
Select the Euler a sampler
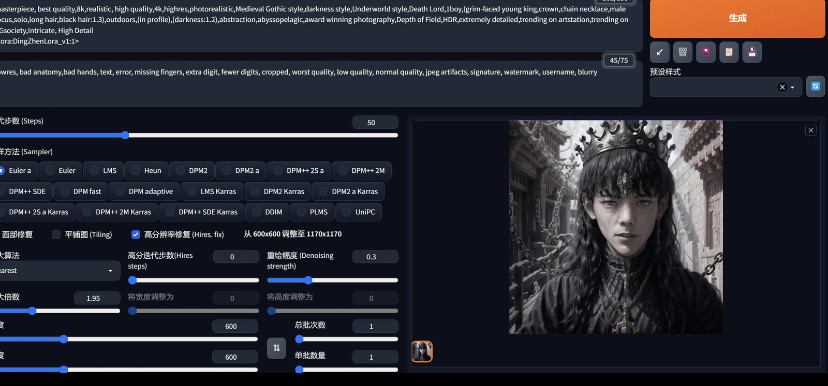(19, 171)
